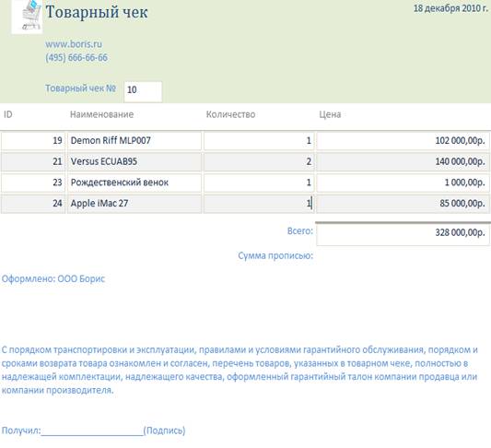This screenshot has width=491, height=448.
Task: Click the quantity cell showing 2
Action: point(259,161)
